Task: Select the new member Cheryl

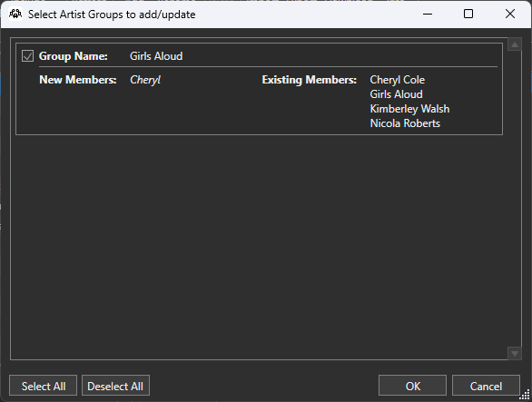Action: (x=145, y=80)
